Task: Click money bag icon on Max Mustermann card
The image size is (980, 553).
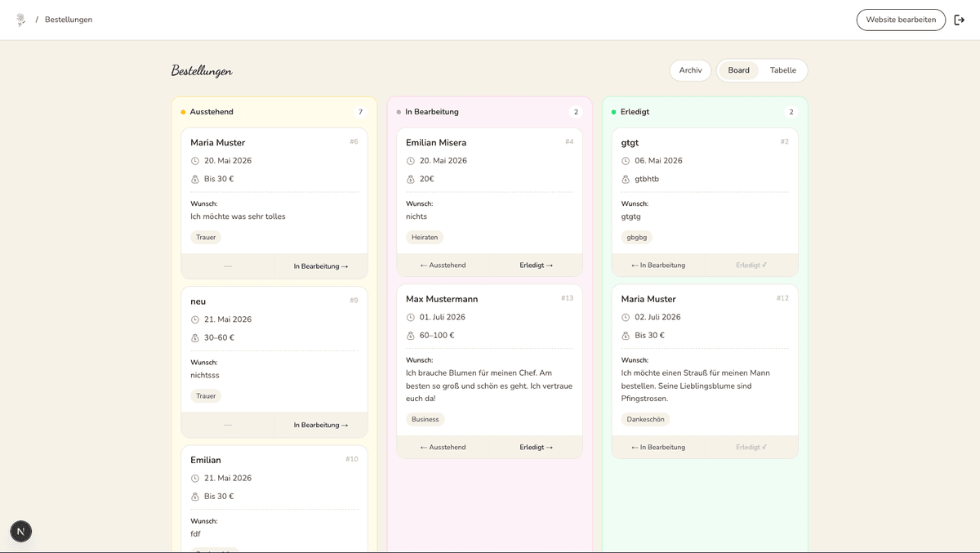Action: pos(411,336)
